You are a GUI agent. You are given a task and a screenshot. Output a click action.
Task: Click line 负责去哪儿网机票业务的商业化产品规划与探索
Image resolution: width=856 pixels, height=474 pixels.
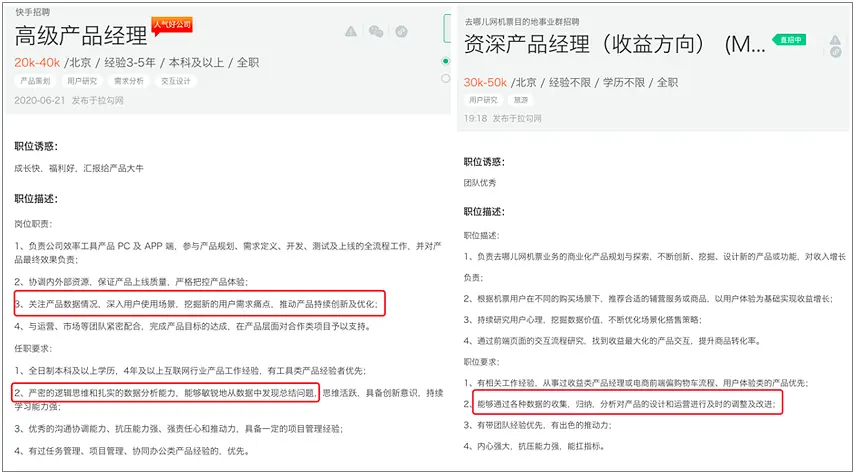[x=653, y=266]
